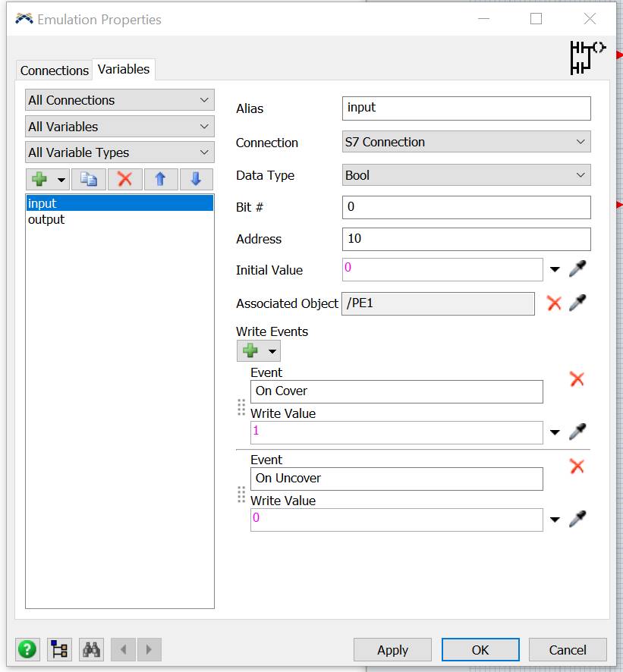Open the All Variable Types dropdown

120,152
